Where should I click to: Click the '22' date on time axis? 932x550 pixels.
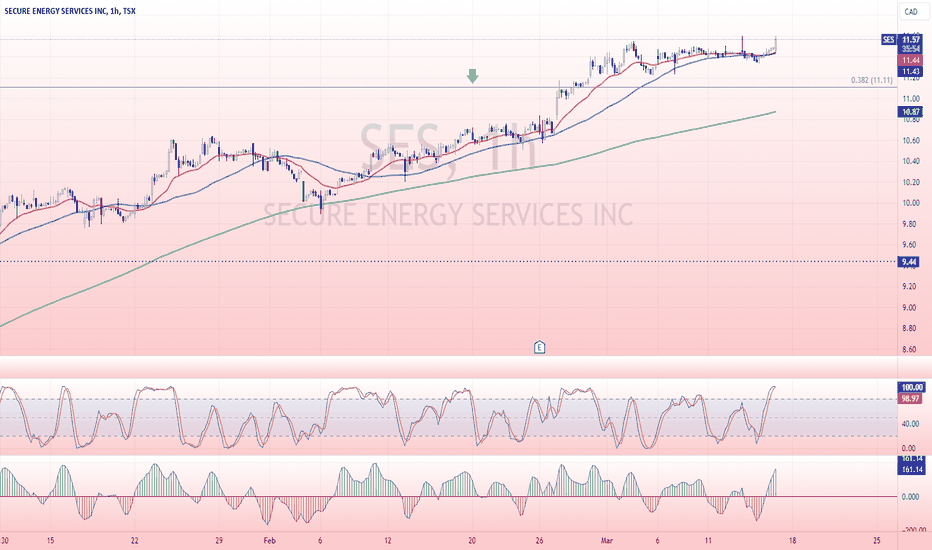coord(135,540)
